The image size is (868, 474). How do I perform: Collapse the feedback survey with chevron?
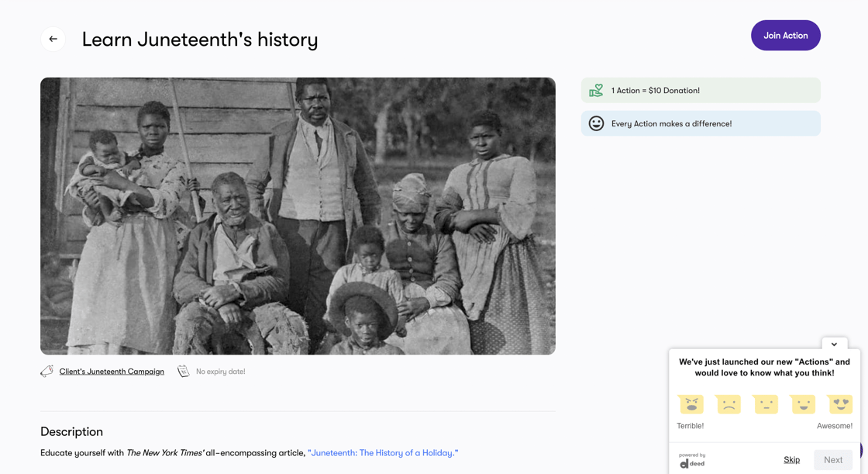834,344
